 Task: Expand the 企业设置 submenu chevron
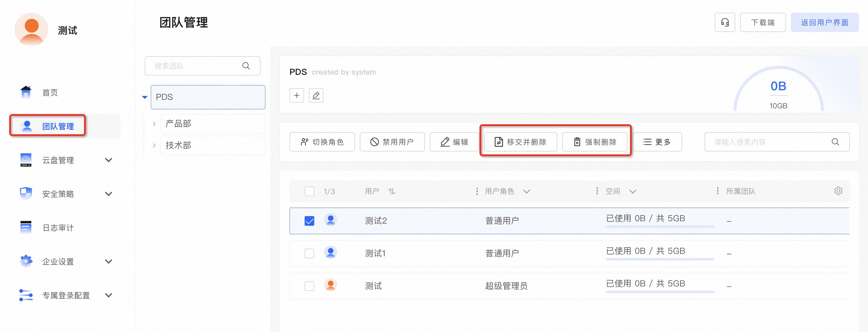click(x=109, y=262)
